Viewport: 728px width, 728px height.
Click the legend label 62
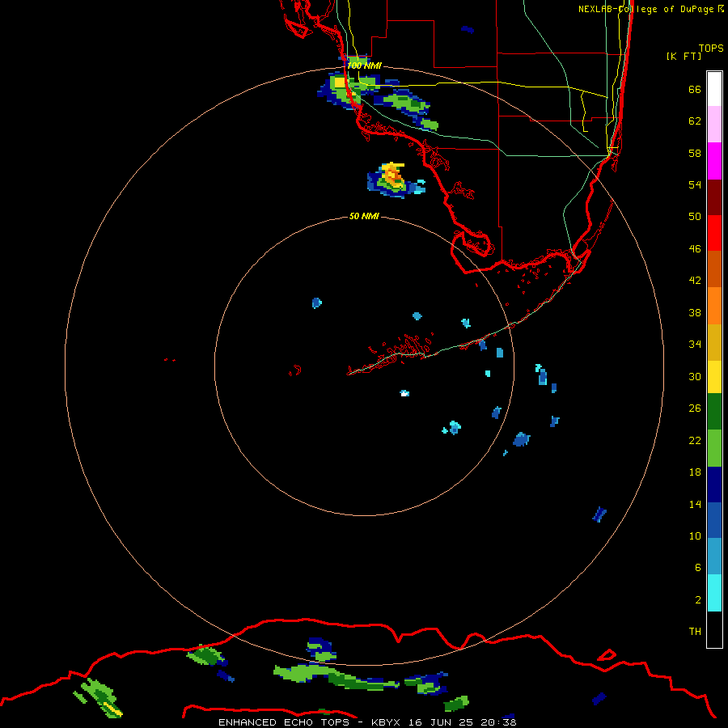pyautogui.click(x=695, y=121)
